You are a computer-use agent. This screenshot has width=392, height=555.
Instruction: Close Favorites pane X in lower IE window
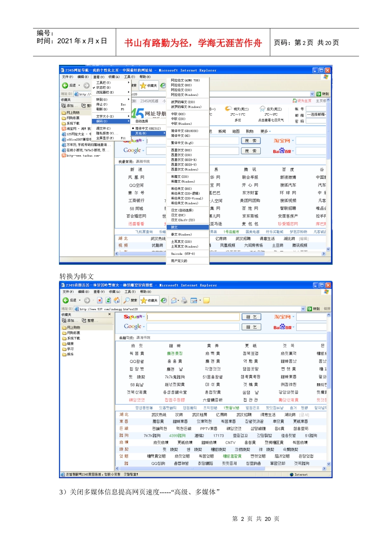[109, 314]
